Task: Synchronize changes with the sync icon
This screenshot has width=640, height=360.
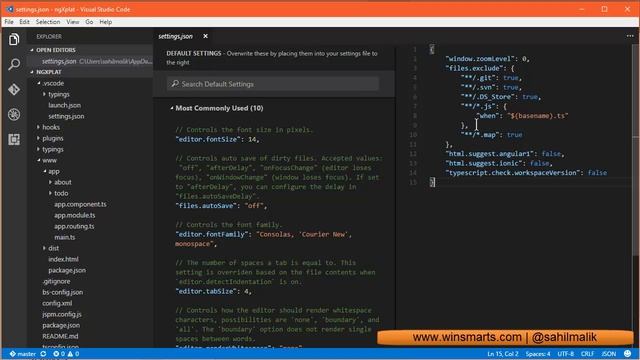Action: tap(43, 354)
